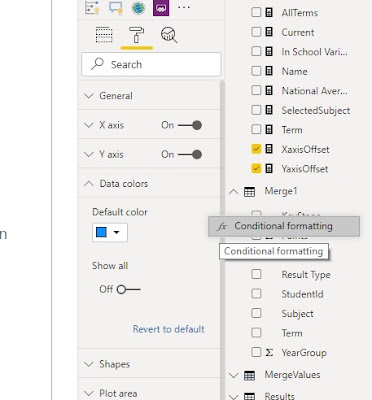Select the purple Power Apps visual icon
The width and height of the screenshot is (372, 400).
(x=161, y=7)
